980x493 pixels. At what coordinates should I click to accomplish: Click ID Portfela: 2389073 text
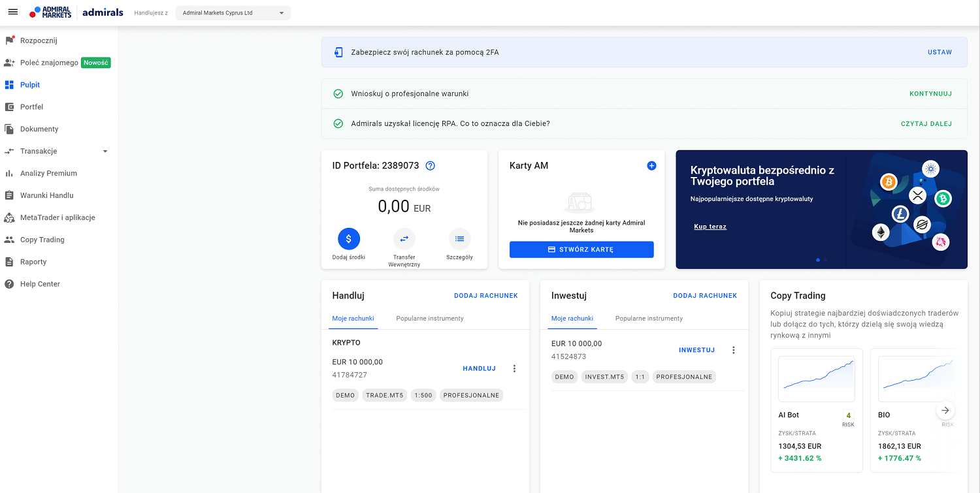(376, 166)
